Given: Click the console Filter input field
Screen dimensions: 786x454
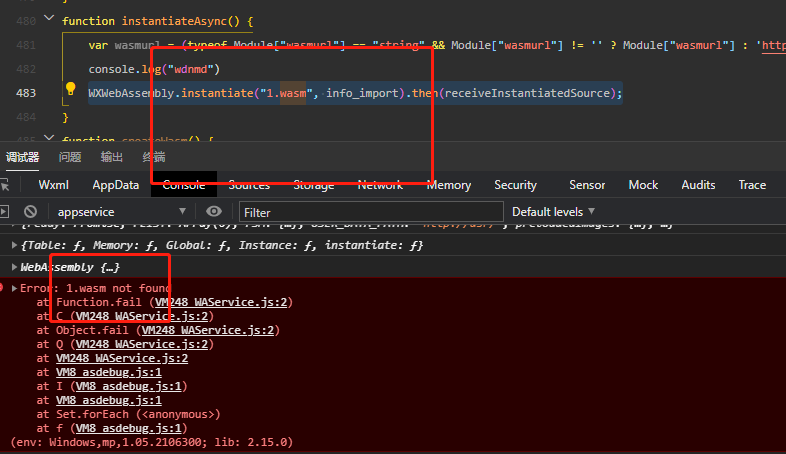Looking at the screenshot, I should (x=371, y=212).
